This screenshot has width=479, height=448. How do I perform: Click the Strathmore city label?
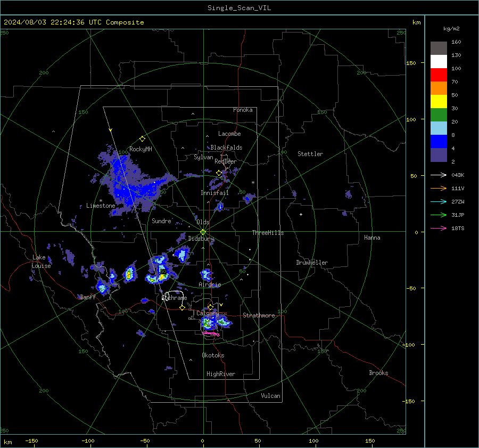[259, 315]
